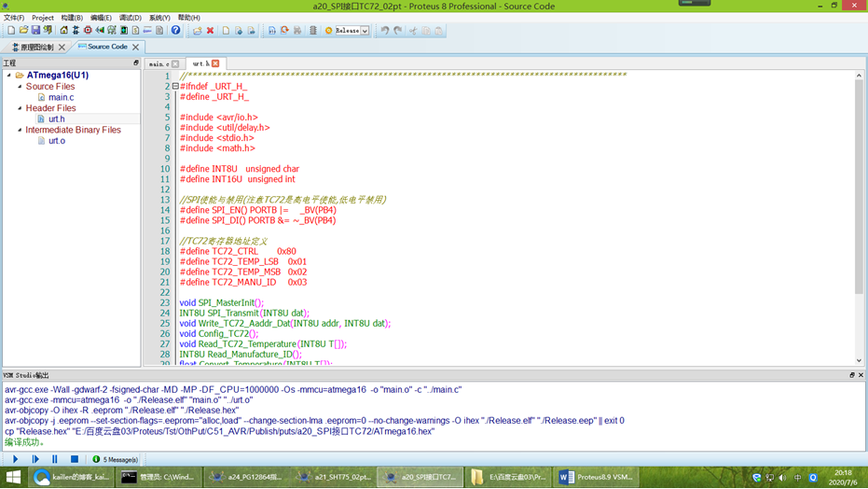Open the 构建(B) menu
This screenshot has height=489, width=868.
72,18
